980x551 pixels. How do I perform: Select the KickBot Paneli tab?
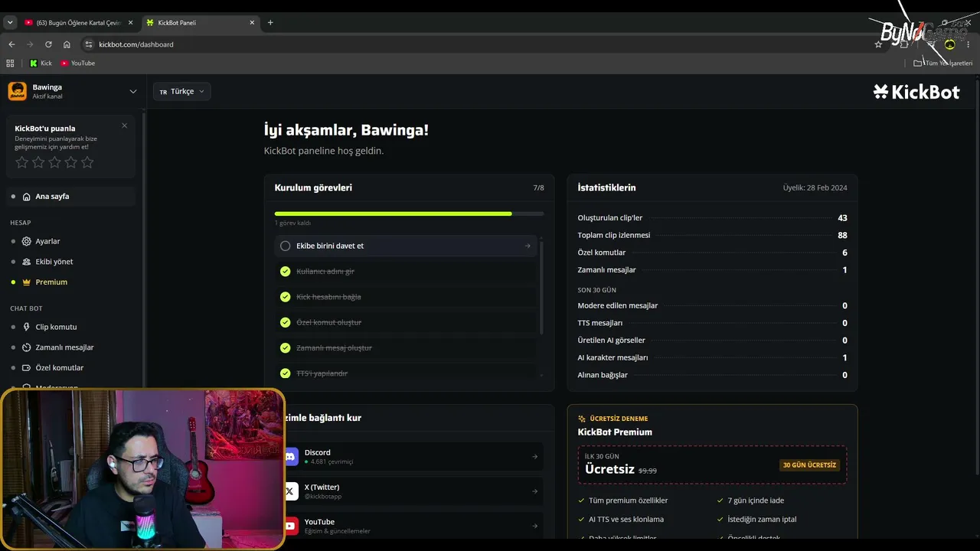click(x=201, y=22)
